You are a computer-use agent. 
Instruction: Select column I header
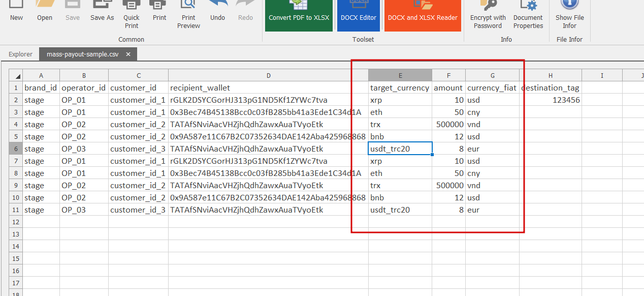click(602, 75)
